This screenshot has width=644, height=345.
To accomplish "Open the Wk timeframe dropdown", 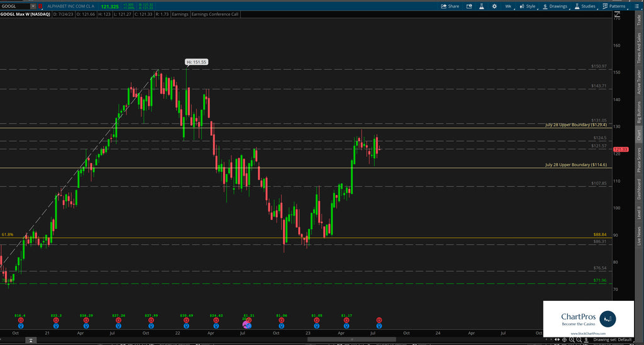I will pyautogui.click(x=509, y=6).
